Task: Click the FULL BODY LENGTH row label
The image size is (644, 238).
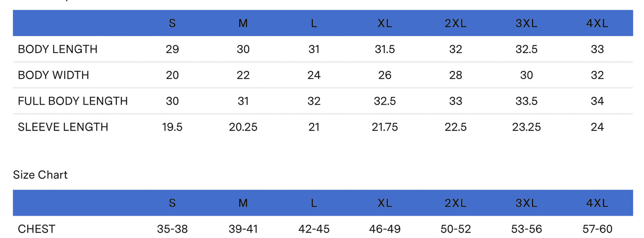Action: pos(73,101)
